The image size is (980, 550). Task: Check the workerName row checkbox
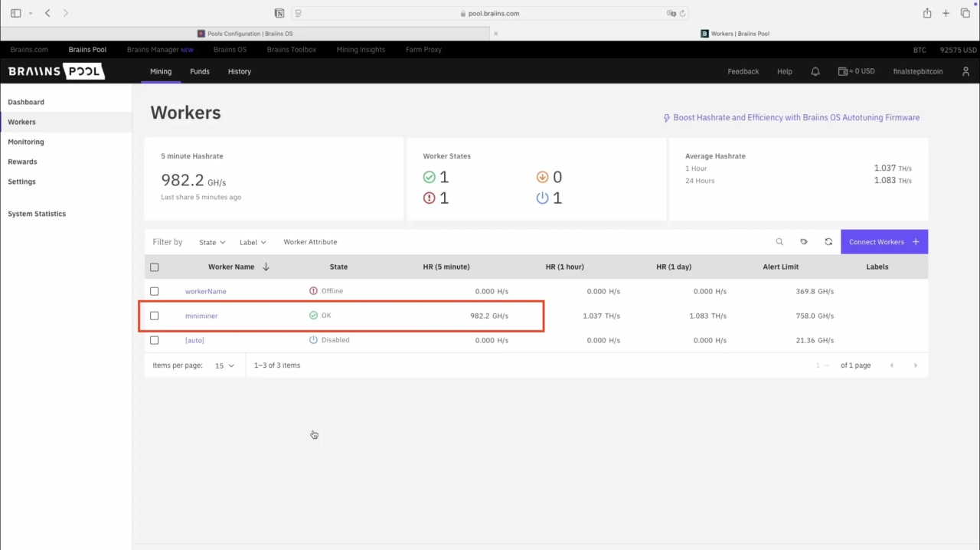pyautogui.click(x=155, y=291)
